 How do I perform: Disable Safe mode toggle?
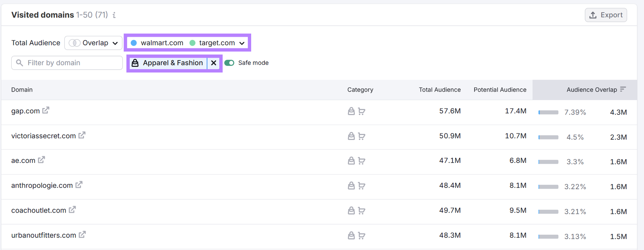[229, 63]
